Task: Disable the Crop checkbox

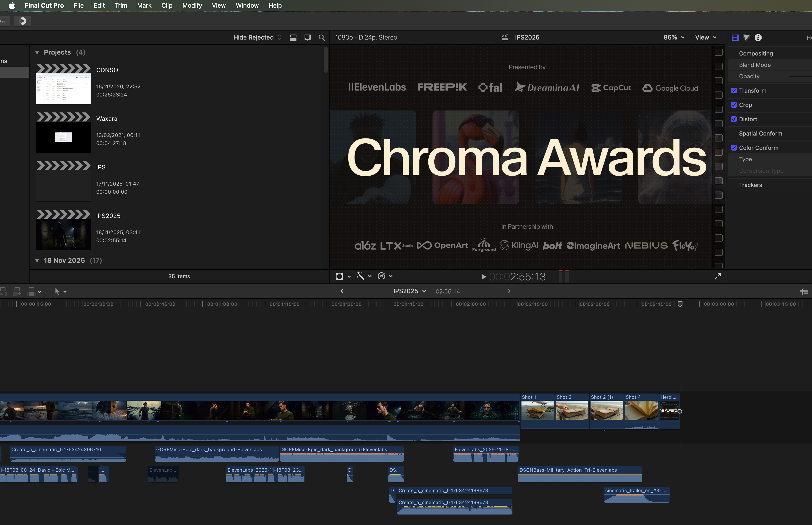Action: (734, 105)
